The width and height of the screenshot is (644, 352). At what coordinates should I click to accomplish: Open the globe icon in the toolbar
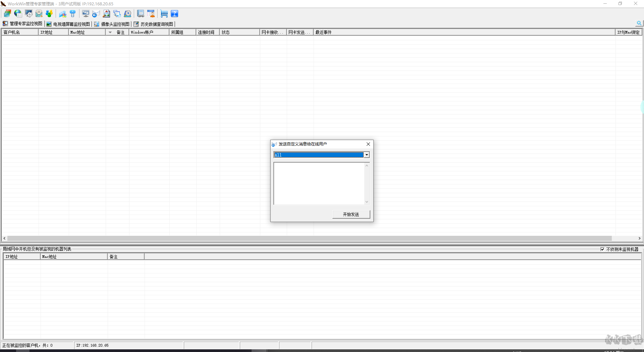[x=17, y=13]
